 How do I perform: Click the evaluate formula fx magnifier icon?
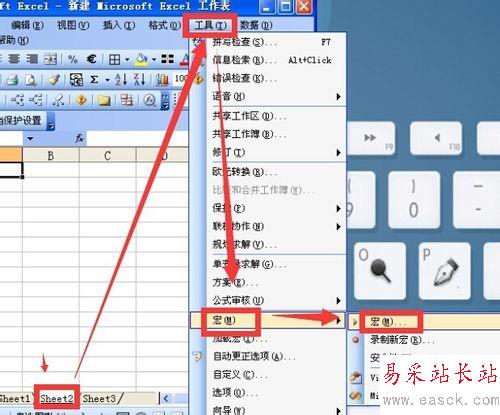coord(149,100)
